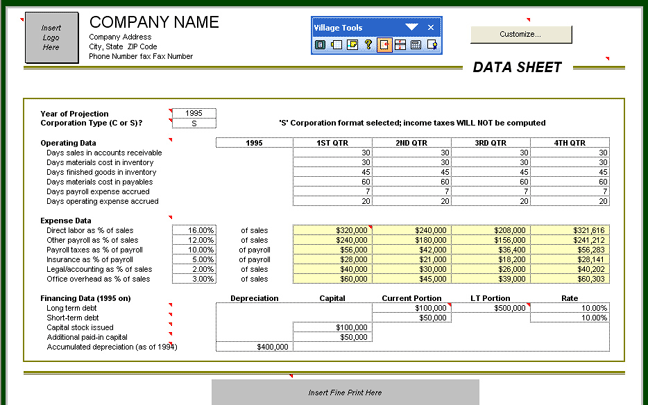
Task: Open the Village Tools toolbar options dropdown arrow
Action: 412,27
